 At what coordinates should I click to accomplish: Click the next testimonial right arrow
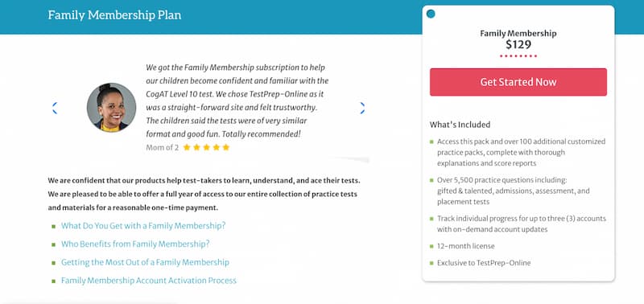361,109
